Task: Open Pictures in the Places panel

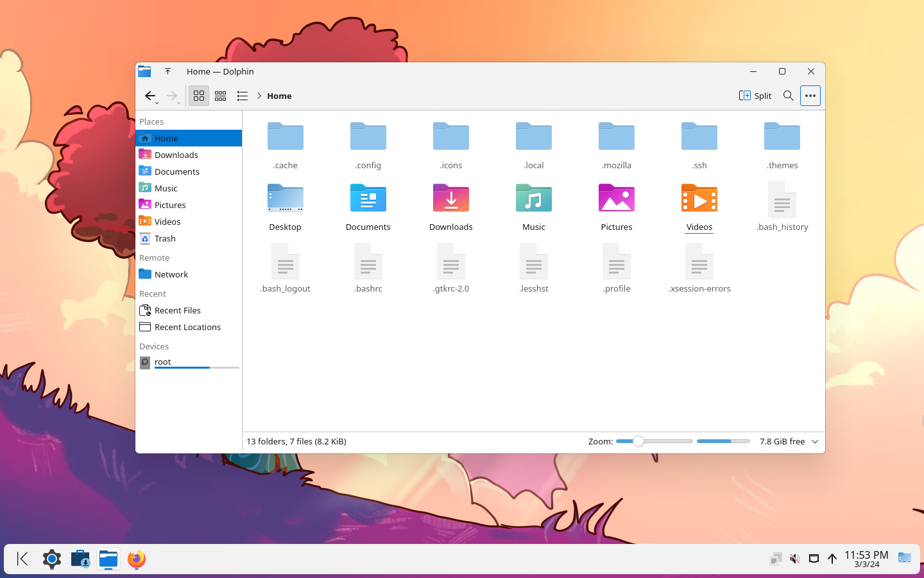Action: tap(189, 205)
